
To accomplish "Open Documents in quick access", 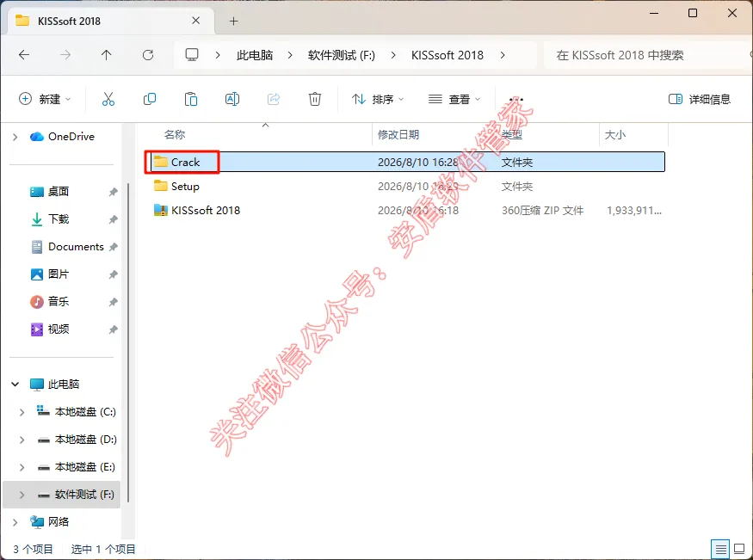I will point(76,247).
